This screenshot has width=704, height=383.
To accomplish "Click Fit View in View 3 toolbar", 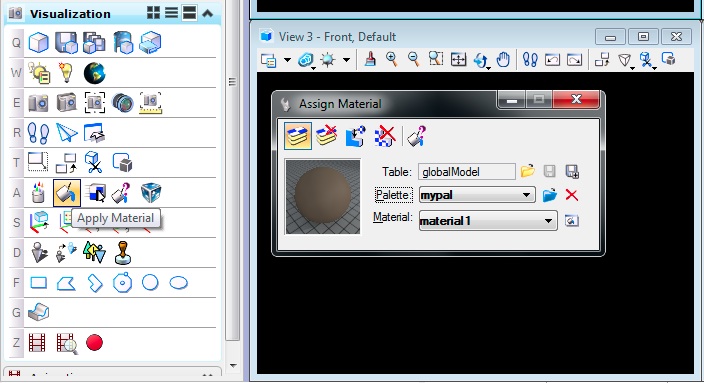I will coord(458,60).
